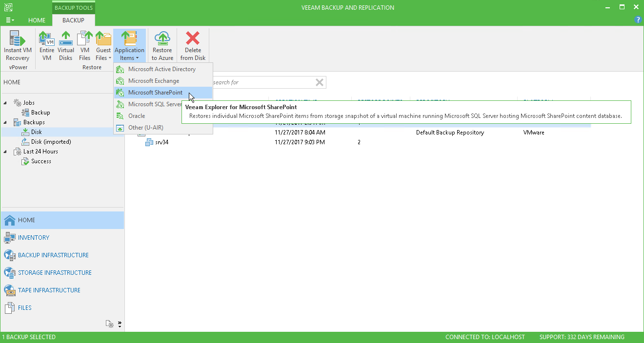Expand navigation pane overflow chevron
644x343 pixels.
[x=120, y=324]
